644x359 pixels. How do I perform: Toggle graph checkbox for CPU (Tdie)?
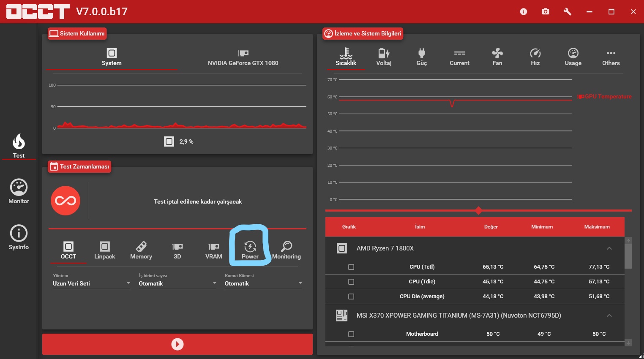coord(351,282)
